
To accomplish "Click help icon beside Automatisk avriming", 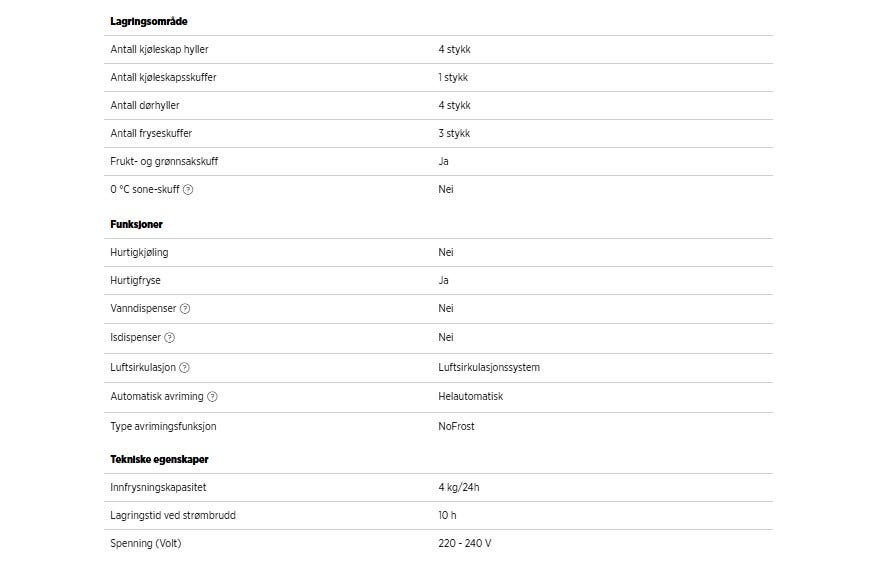I will tap(212, 397).
